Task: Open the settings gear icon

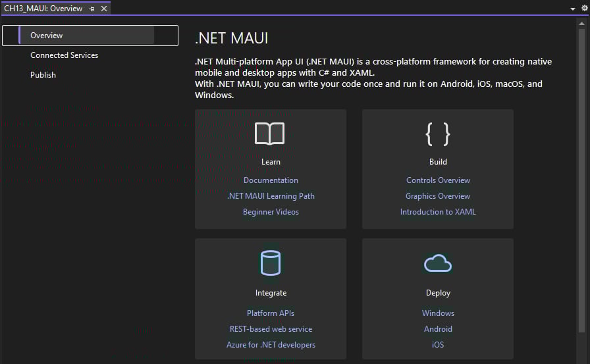Action: tap(584, 8)
